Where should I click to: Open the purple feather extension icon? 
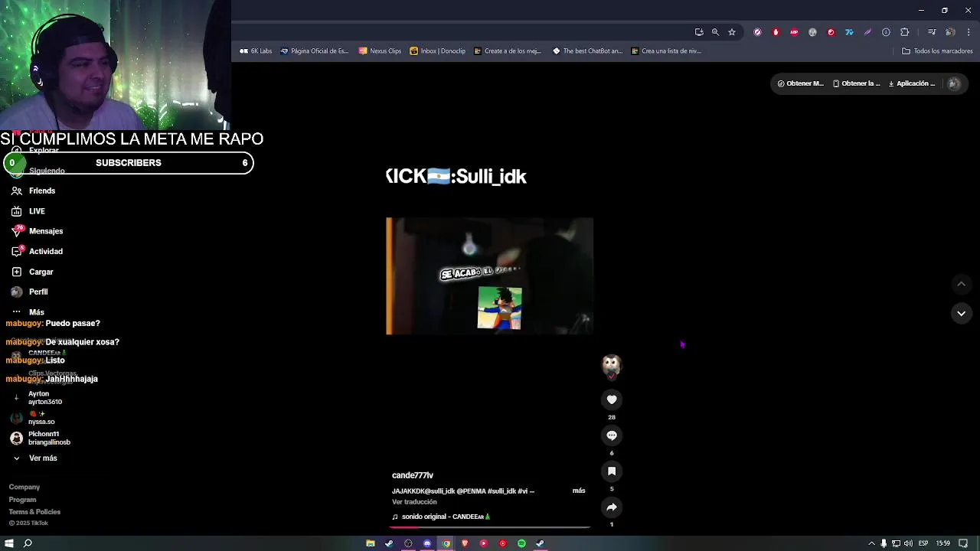tap(867, 32)
